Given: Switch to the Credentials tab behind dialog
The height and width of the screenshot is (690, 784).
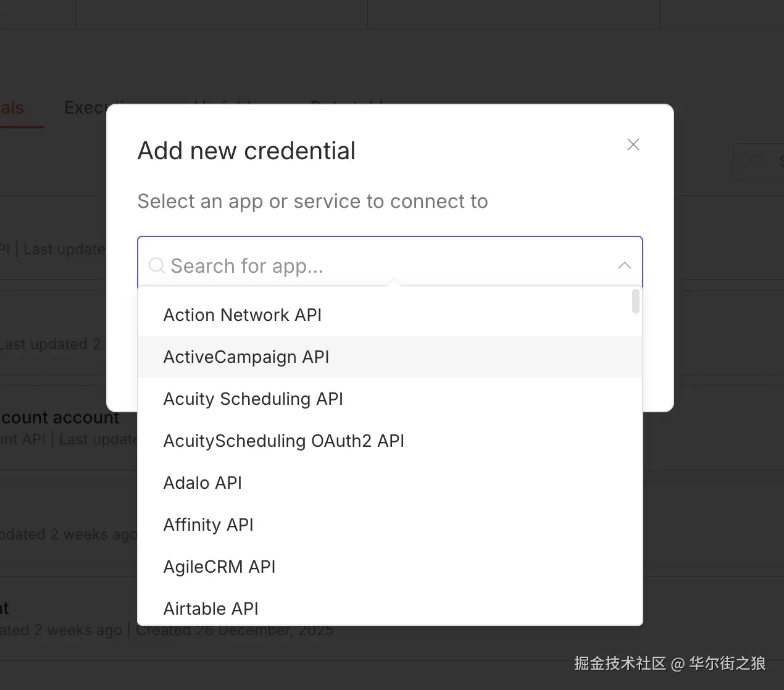Looking at the screenshot, I should point(12,108).
